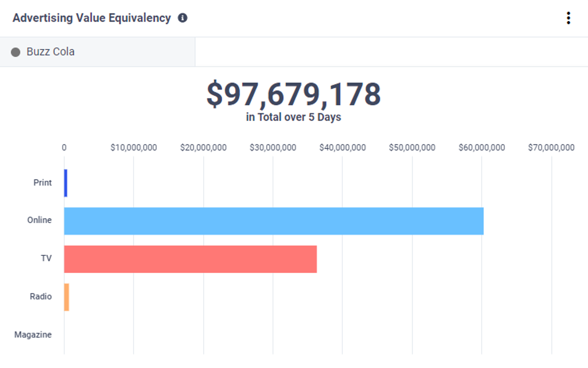Screen dimensions: 588x368
Task: Click the Advertising Value Equivalency title
Action: point(92,18)
